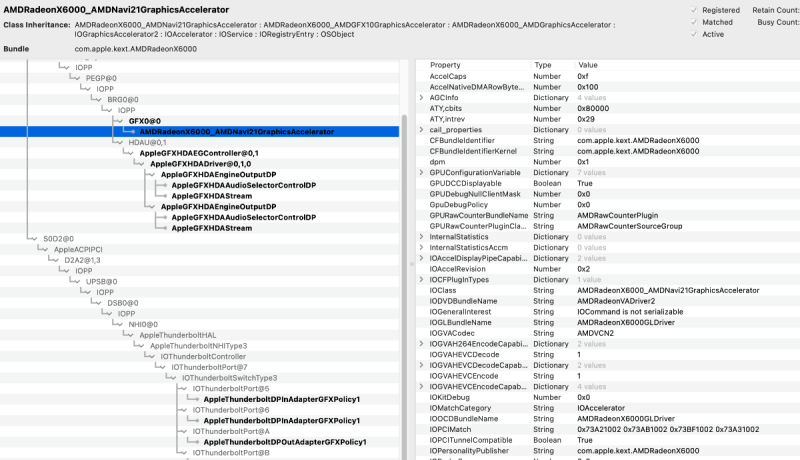Expand the InternalStatisticsAccm dictionary
Screen dimensions: 800x460
[421, 247]
